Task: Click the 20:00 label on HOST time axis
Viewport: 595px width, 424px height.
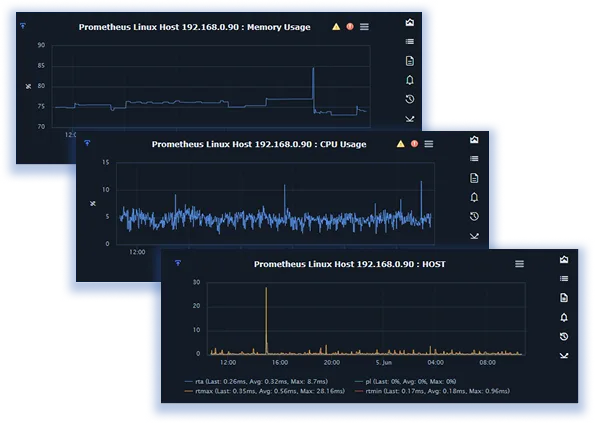Action: click(332, 363)
